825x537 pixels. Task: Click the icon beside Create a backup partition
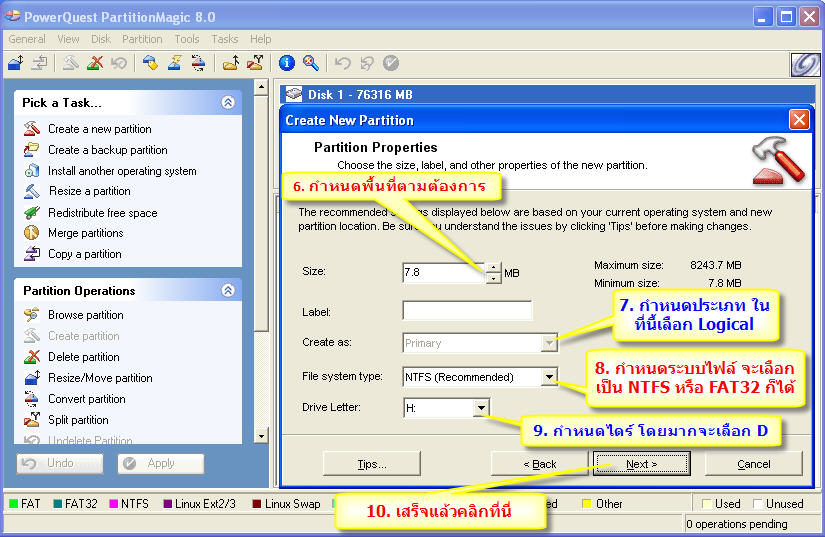click(32, 149)
